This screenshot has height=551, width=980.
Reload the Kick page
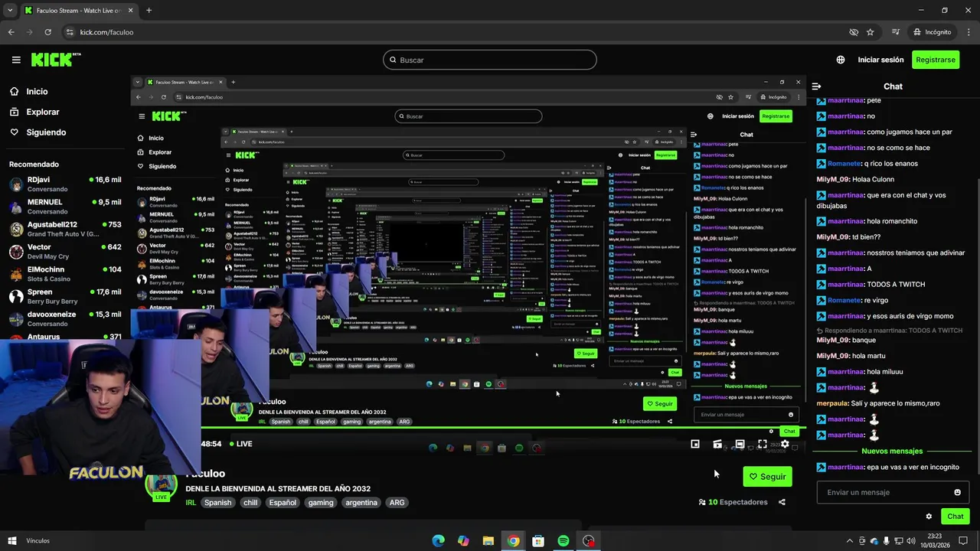[47, 32]
